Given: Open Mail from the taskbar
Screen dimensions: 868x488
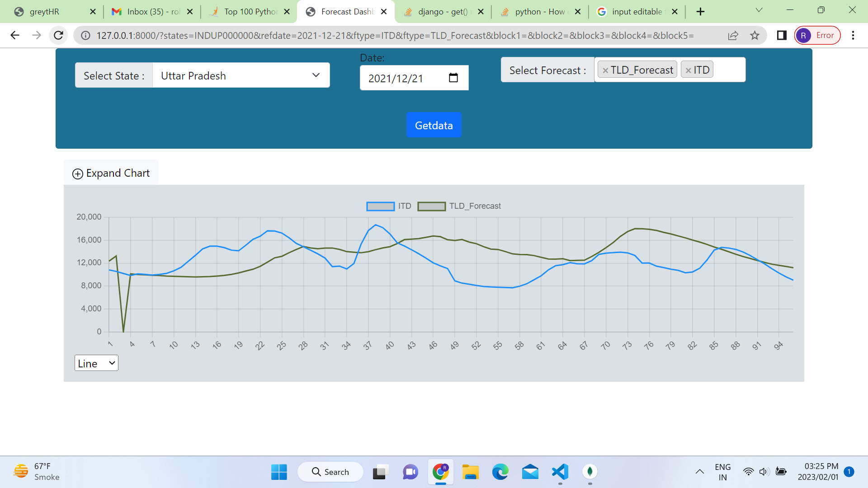Looking at the screenshot, I should pos(530,472).
